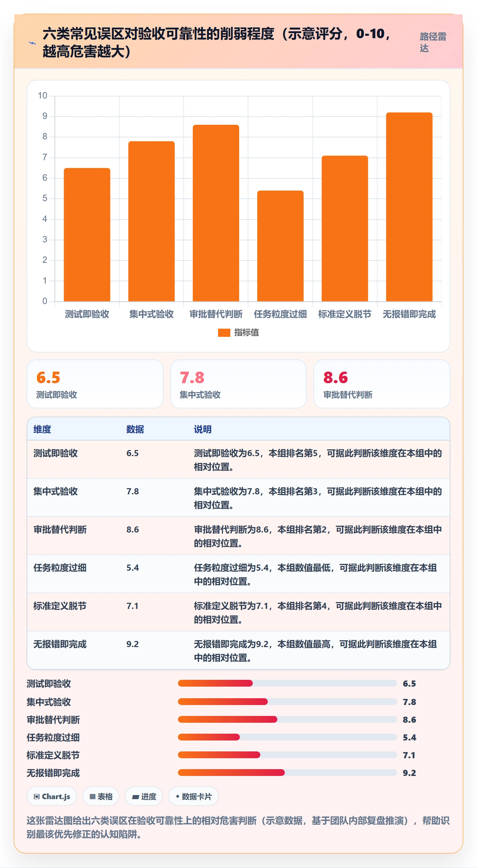Select the 任务粒度过细 table row name
This screenshot has height=868, width=477.
[x=60, y=568]
